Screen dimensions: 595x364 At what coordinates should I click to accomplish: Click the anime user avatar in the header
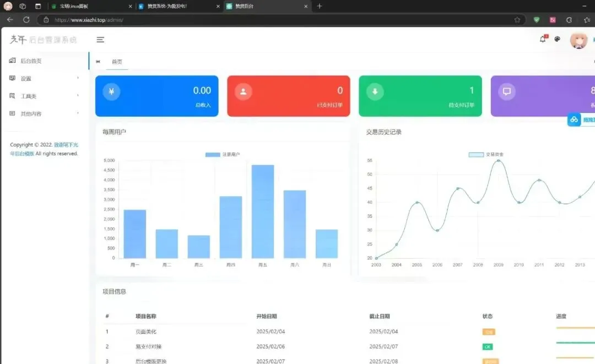coord(578,40)
